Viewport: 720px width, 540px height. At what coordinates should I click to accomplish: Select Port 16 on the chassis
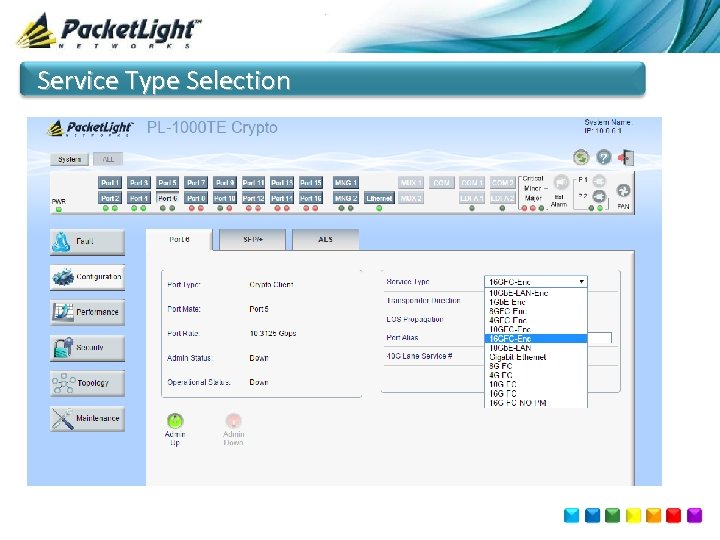[x=311, y=198]
